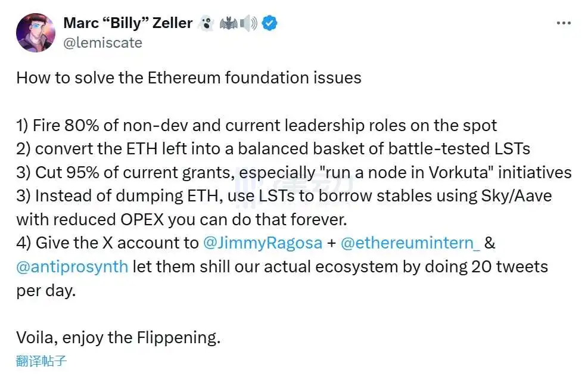Open the @JimmyRagosa mention

[x=263, y=243]
